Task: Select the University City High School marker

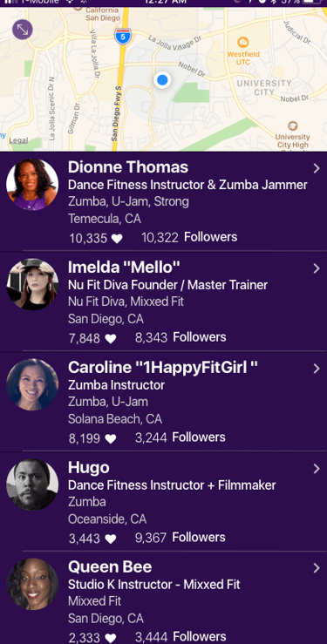Action: coord(292,125)
